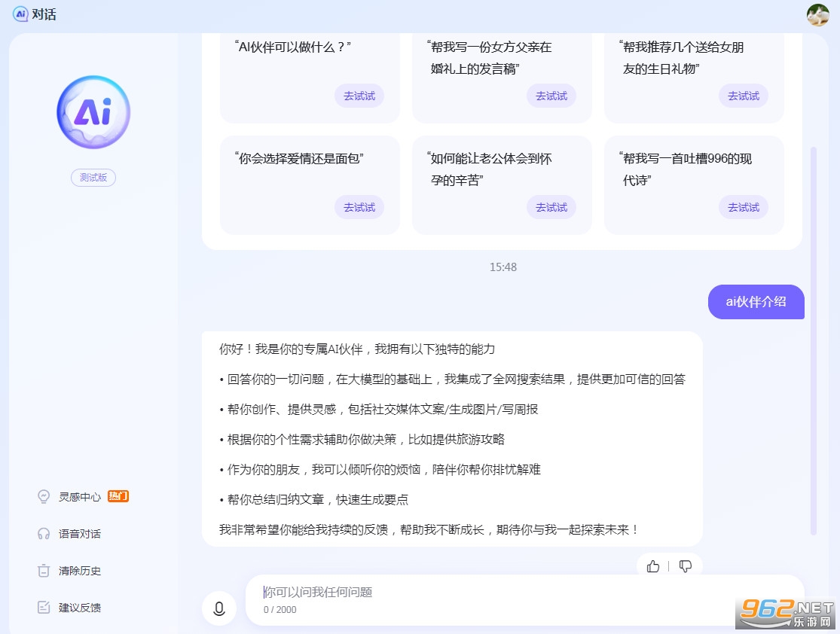Click the large Ai assistant logo
Screen dimensions: 840x634
point(93,112)
